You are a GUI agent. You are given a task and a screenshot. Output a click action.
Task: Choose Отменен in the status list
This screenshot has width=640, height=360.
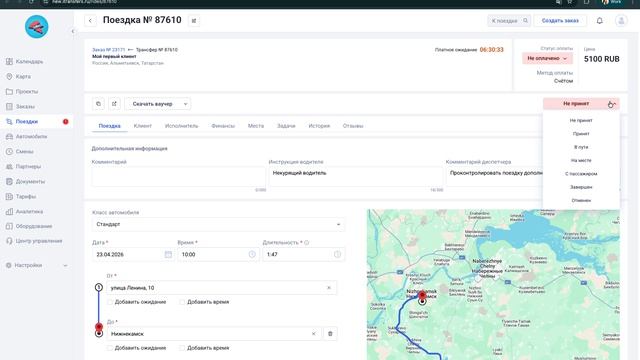[581, 200]
